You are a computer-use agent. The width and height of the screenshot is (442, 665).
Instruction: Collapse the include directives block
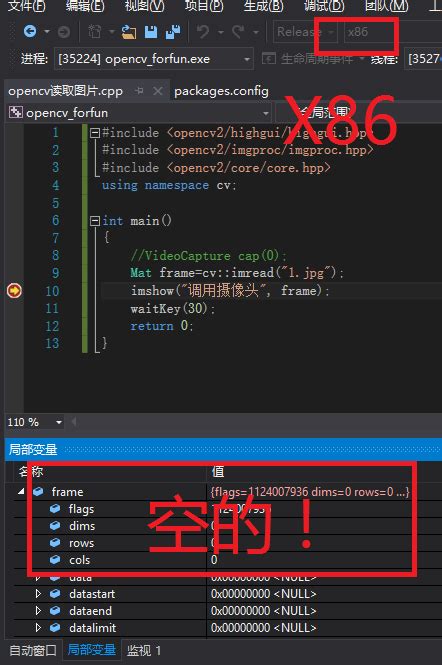click(95, 133)
